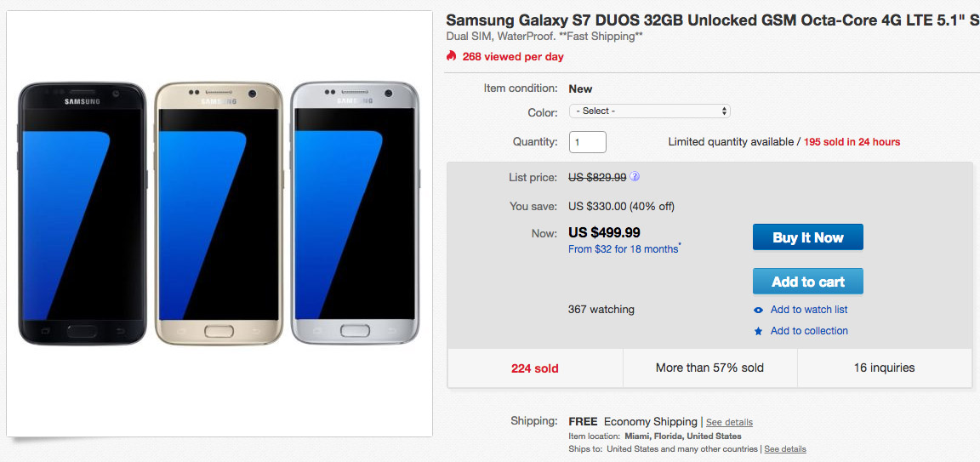Click Add to watch list link
980x462 pixels.
point(808,310)
